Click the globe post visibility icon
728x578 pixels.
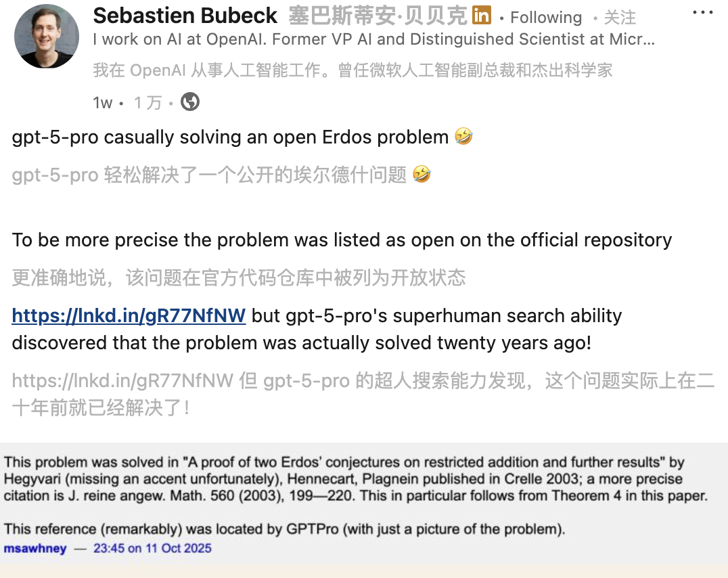[190, 102]
